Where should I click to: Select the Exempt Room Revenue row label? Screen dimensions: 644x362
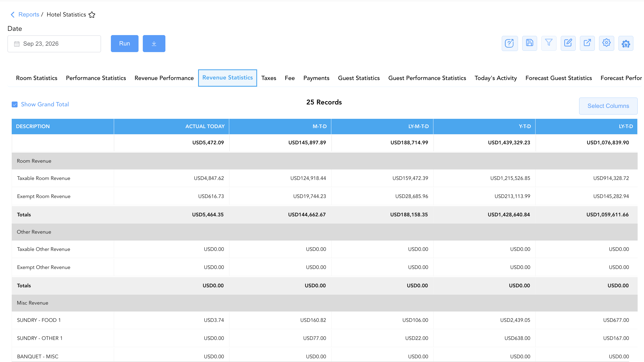click(x=44, y=196)
